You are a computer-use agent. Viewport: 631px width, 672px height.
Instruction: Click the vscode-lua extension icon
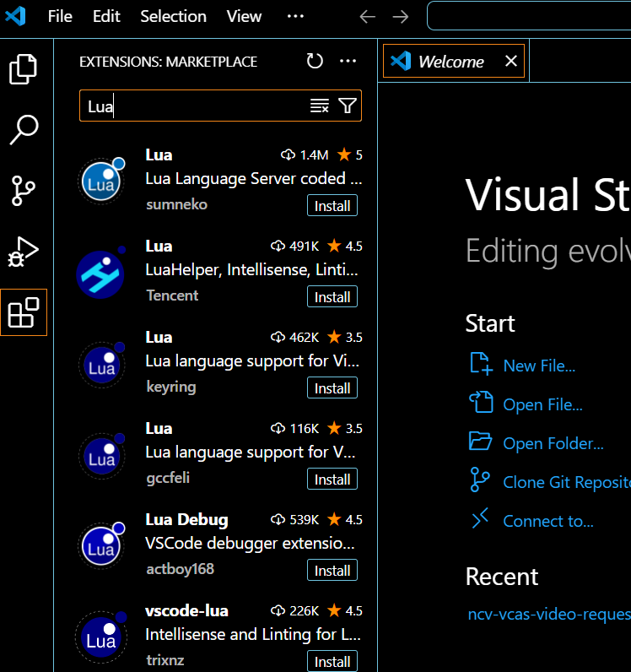tap(101, 637)
